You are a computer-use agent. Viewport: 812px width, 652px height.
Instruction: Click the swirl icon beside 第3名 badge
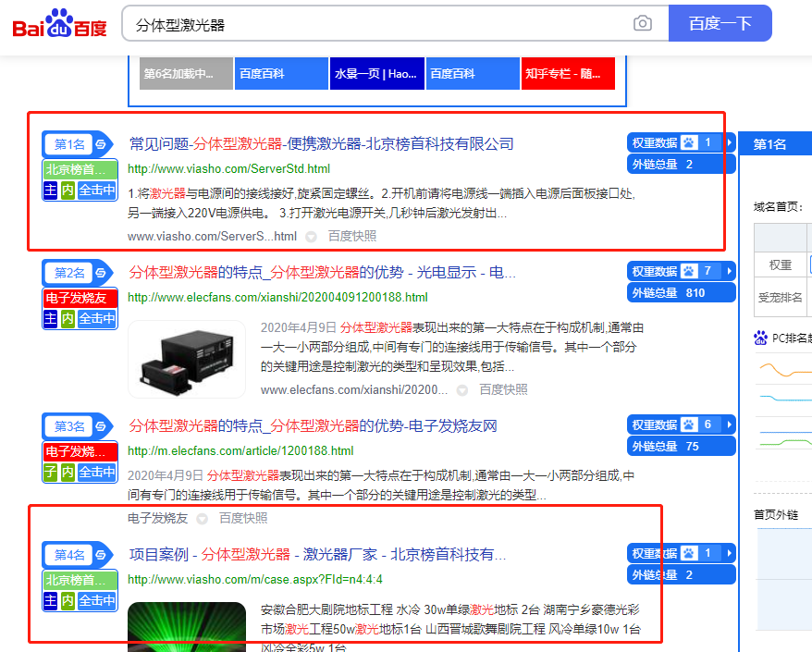click(102, 426)
